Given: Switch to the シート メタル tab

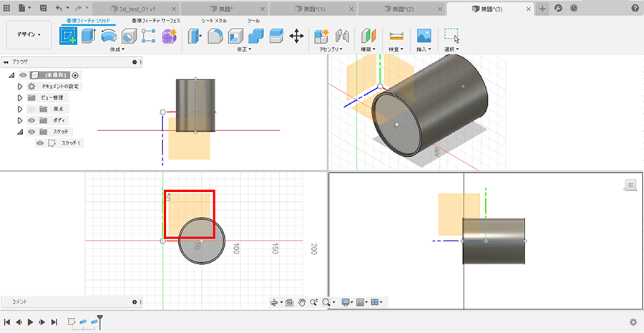Looking at the screenshot, I should coord(215,21).
